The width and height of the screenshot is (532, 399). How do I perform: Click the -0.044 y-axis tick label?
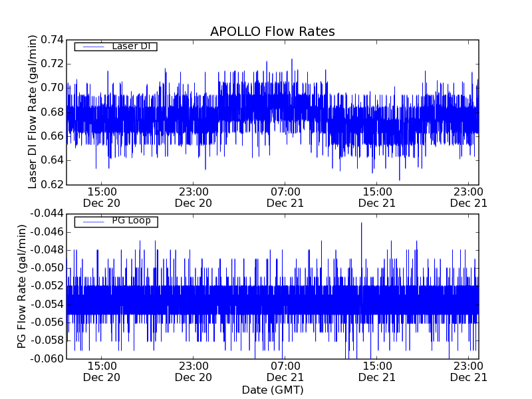[46, 213]
